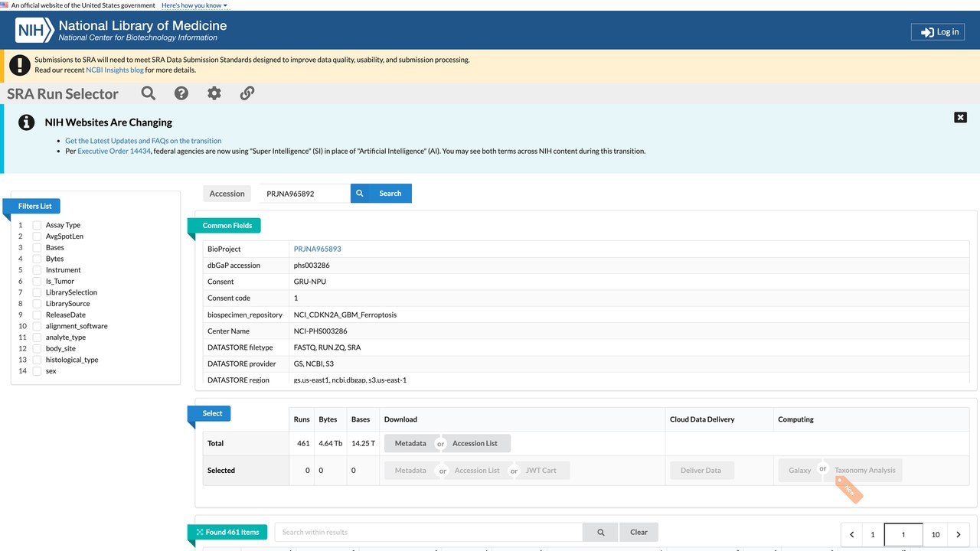Click the Selected row Metadata button
The height and width of the screenshot is (551, 980).
[410, 471]
